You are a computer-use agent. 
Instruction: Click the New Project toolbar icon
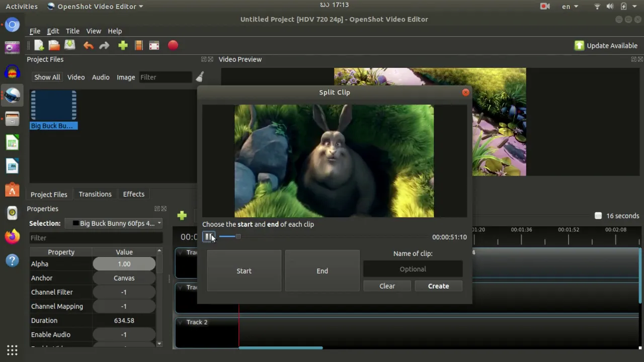tap(39, 46)
